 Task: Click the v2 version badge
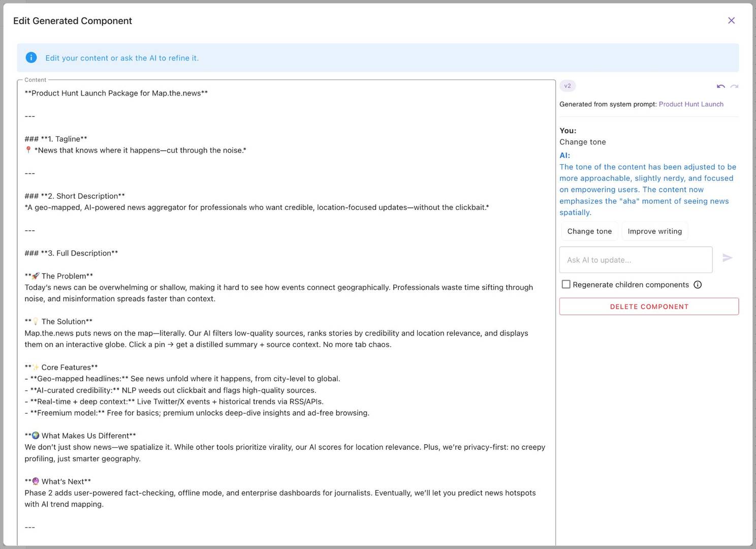tap(568, 86)
